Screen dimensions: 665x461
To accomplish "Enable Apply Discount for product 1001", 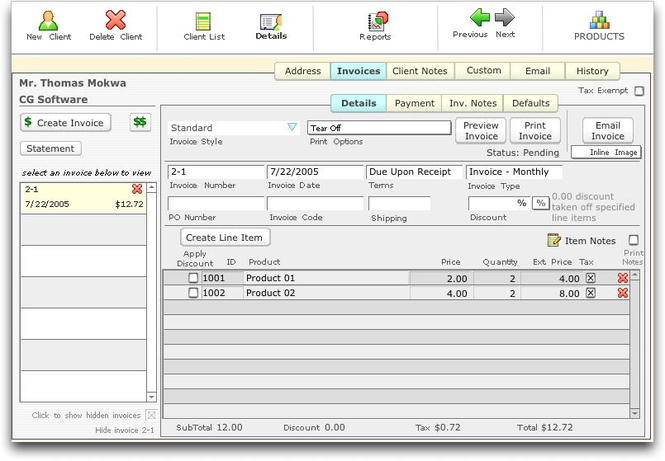I will [x=193, y=278].
